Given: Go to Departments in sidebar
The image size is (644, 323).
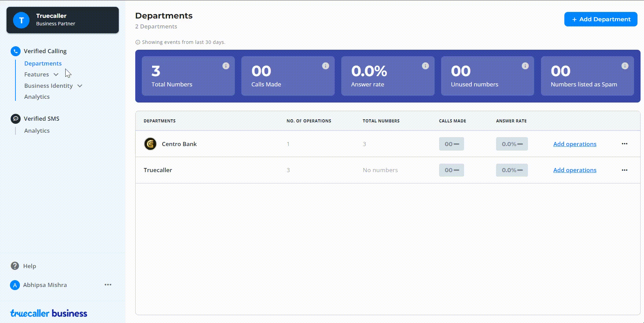Looking at the screenshot, I should tap(43, 63).
